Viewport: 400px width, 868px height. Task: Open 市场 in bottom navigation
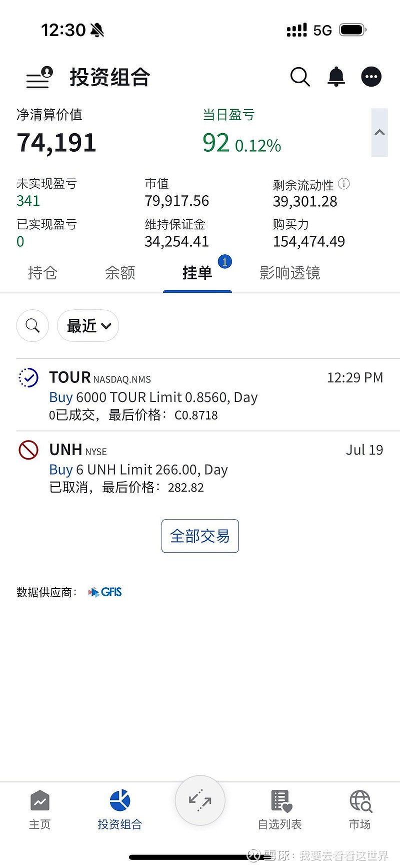pyautogui.click(x=360, y=810)
